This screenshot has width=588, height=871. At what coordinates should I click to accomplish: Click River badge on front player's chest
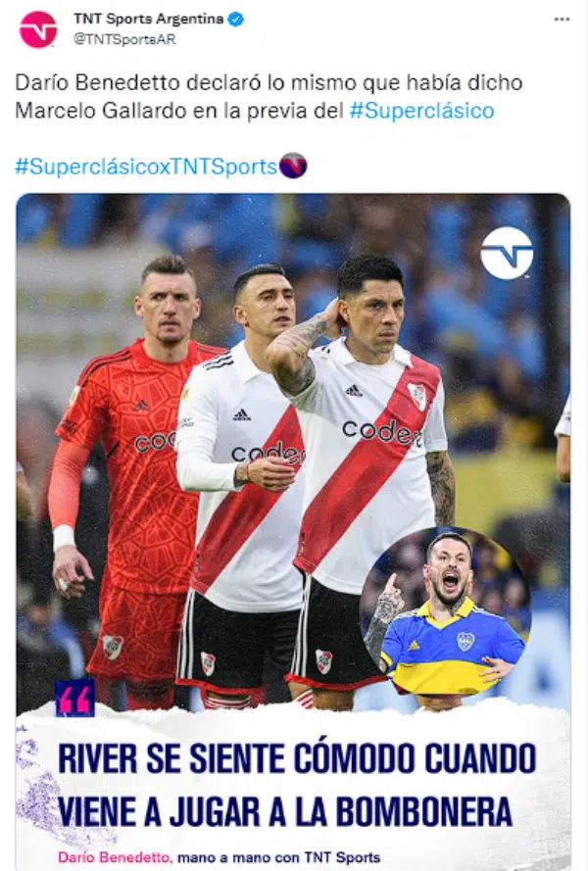(x=416, y=396)
